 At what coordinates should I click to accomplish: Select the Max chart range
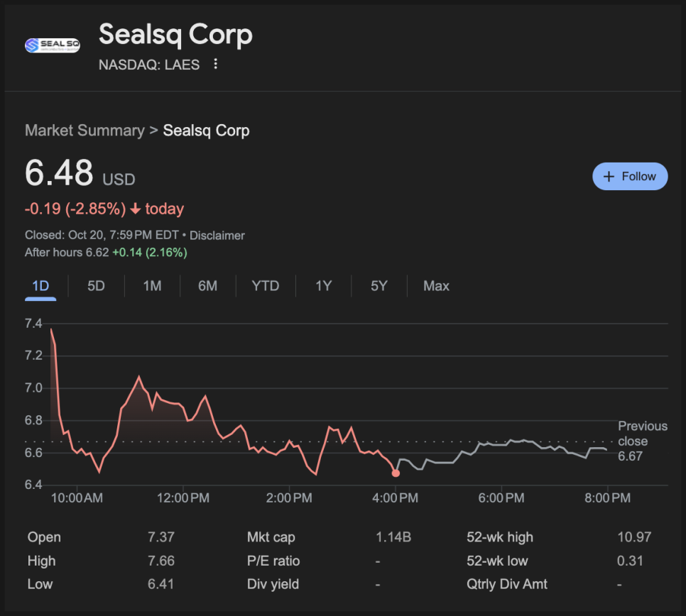436,286
